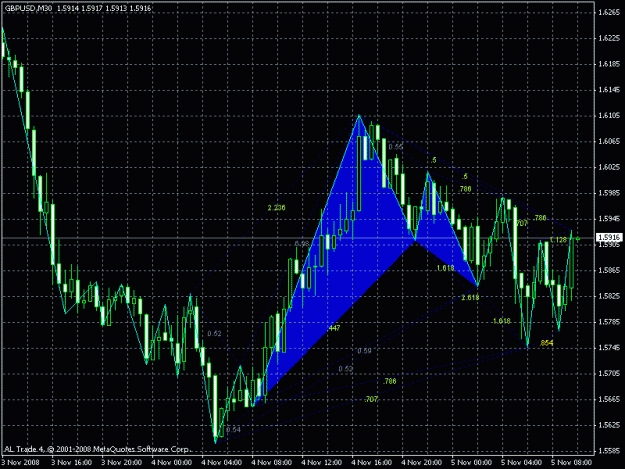Image resolution: width=625 pixels, height=469 pixels.
Task: Click the GBPUSD,M30 chart title text
Action: click(x=28, y=8)
